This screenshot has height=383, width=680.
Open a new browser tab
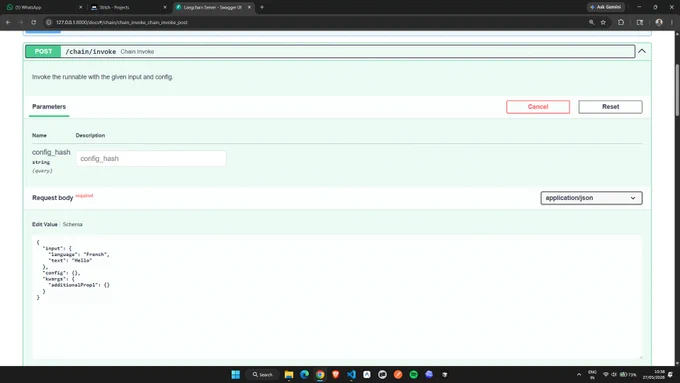point(262,7)
